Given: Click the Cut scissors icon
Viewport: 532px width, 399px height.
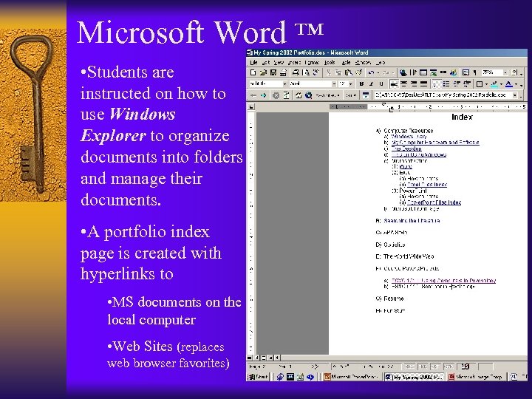Looking at the screenshot, I should 329,72.
